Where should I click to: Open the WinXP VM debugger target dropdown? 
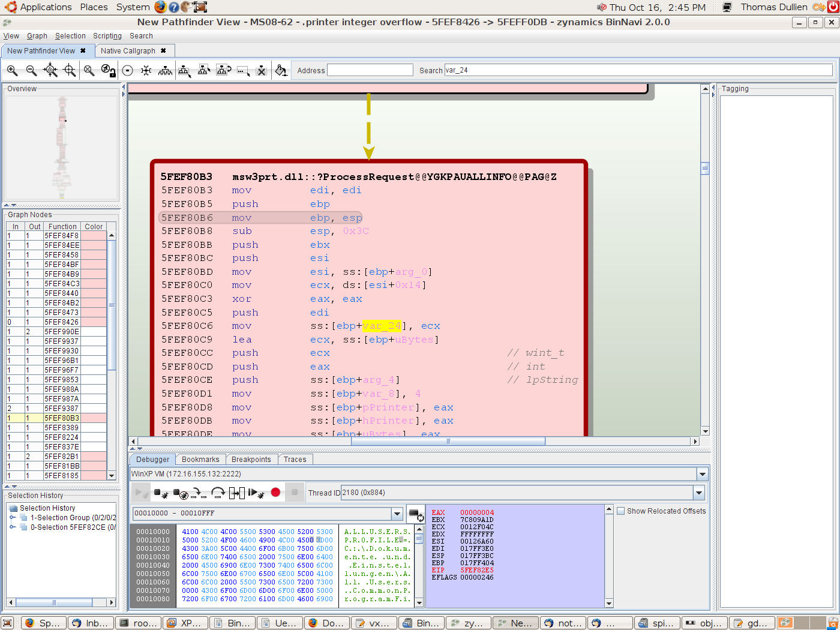tap(702, 474)
